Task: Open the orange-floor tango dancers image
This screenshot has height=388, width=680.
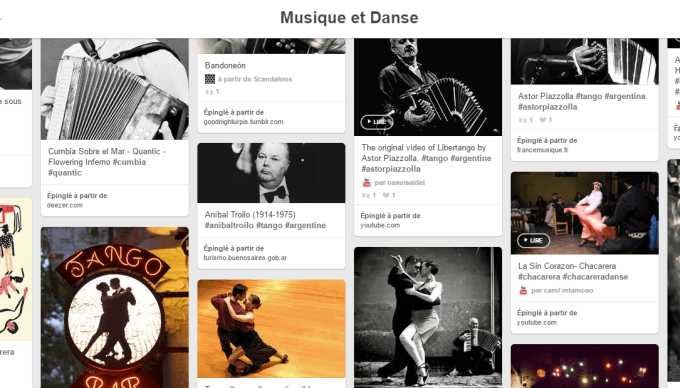Action: 271,329
